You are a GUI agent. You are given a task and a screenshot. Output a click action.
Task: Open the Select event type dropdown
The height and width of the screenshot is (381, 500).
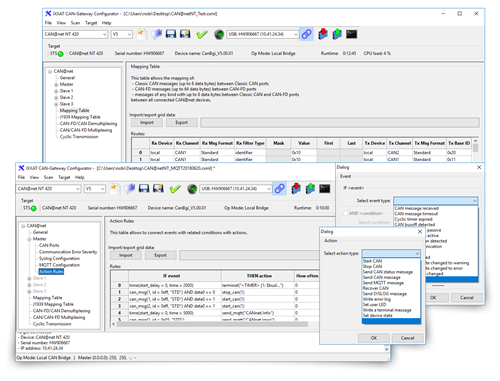(x=435, y=201)
